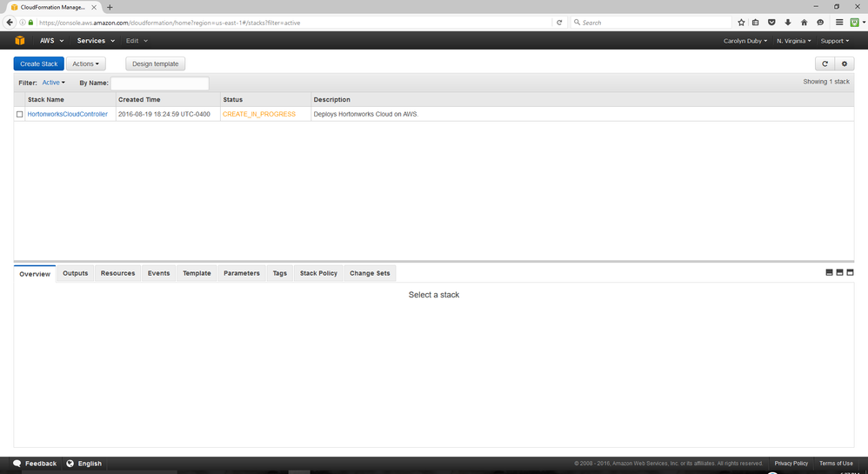Screen dimensions: 868x474
Task: Set bottom pane to smallest layout icon
Action: coord(829,272)
